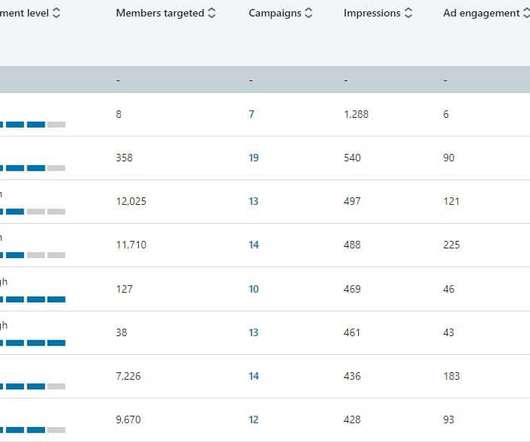This screenshot has height=442, width=530.
Task: Open the 12 campaigns link
Action: click(254, 420)
